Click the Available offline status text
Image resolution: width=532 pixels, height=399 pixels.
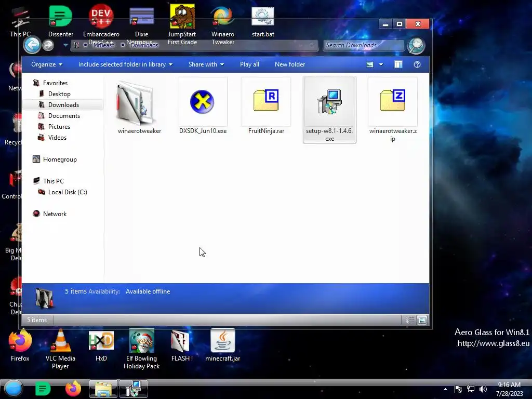coord(148,291)
